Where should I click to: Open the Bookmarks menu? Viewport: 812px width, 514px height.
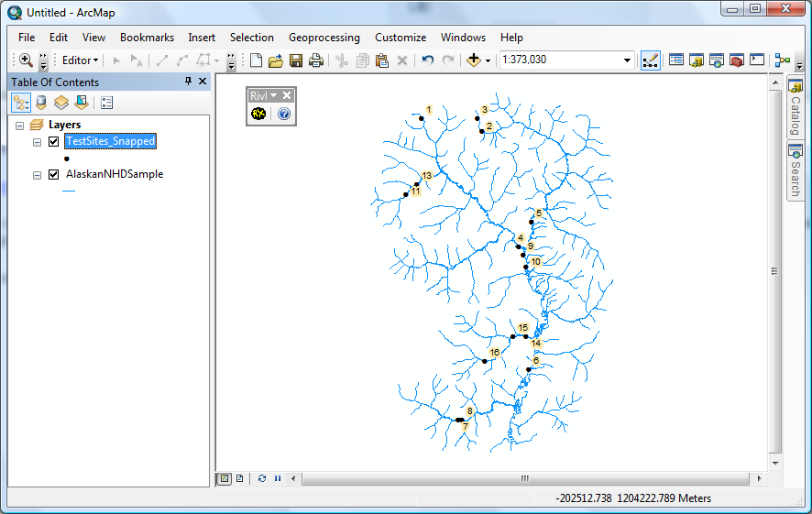(x=147, y=38)
